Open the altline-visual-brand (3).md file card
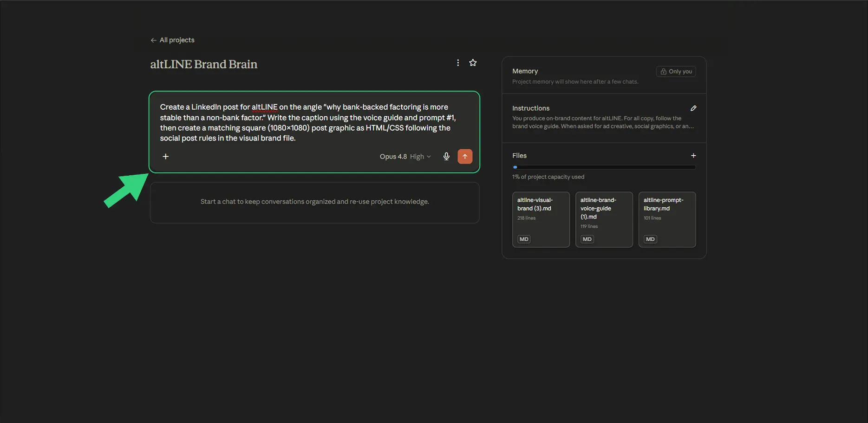Viewport: 868px width, 423px height. coord(541,219)
